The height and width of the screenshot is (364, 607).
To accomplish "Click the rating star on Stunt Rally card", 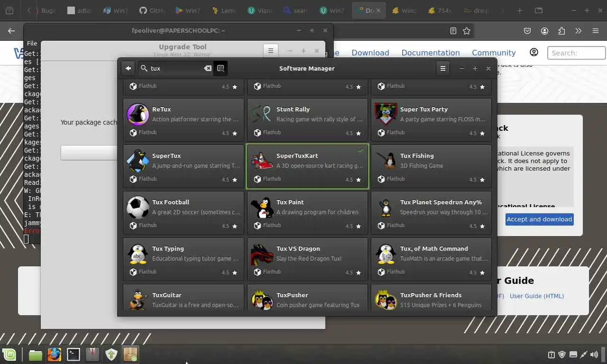I will (x=359, y=133).
